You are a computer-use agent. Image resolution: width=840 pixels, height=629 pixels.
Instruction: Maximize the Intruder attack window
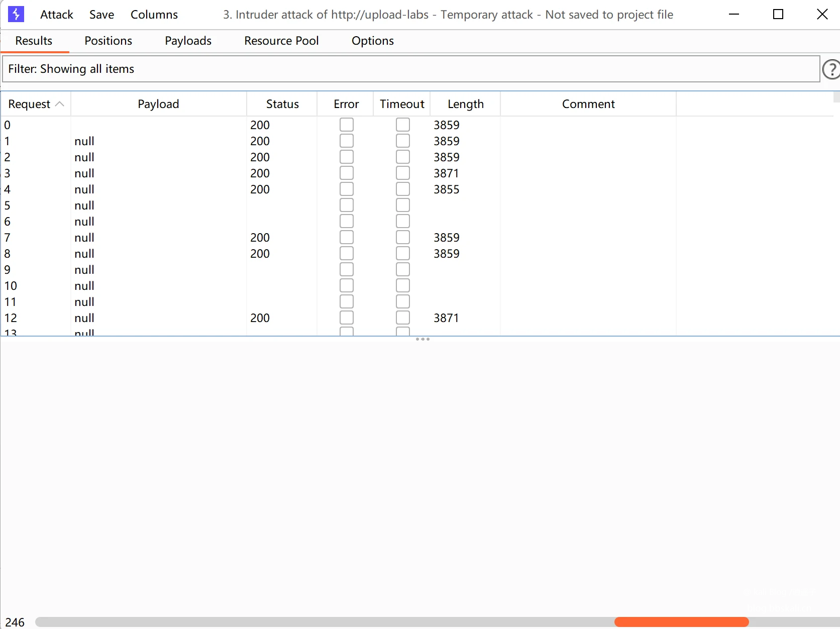click(x=778, y=14)
